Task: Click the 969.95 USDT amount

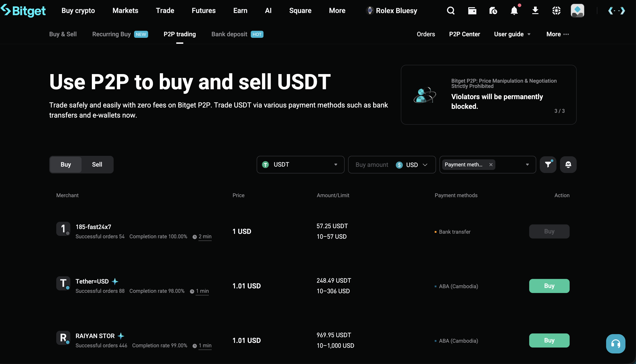Action: point(334,335)
